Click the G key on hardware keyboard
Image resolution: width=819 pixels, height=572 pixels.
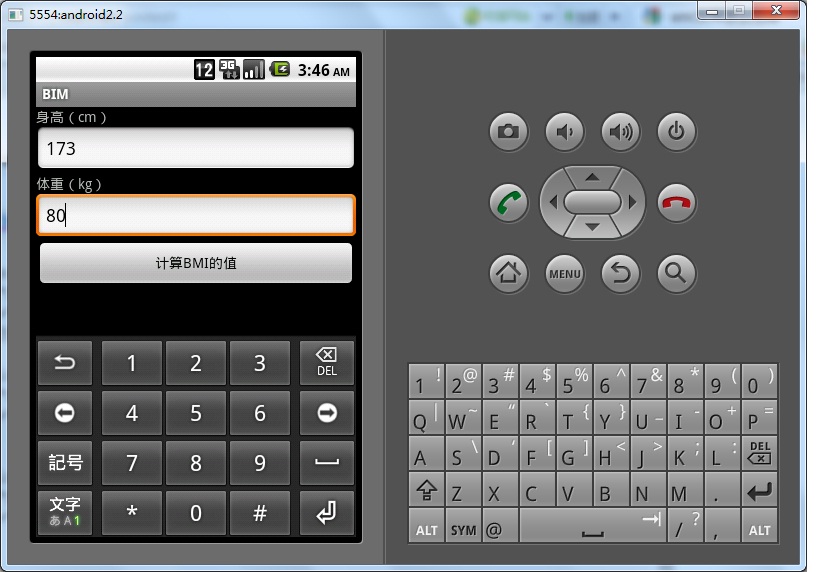(x=575, y=453)
